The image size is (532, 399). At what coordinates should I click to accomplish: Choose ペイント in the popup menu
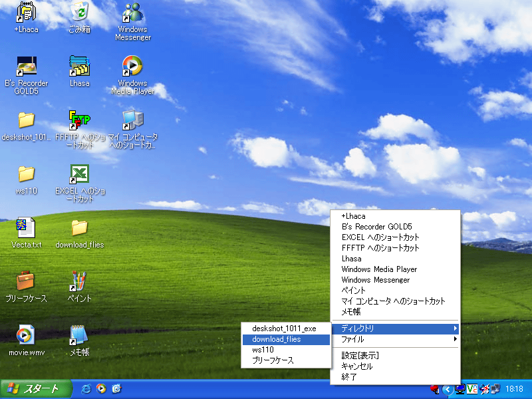click(395, 290)
